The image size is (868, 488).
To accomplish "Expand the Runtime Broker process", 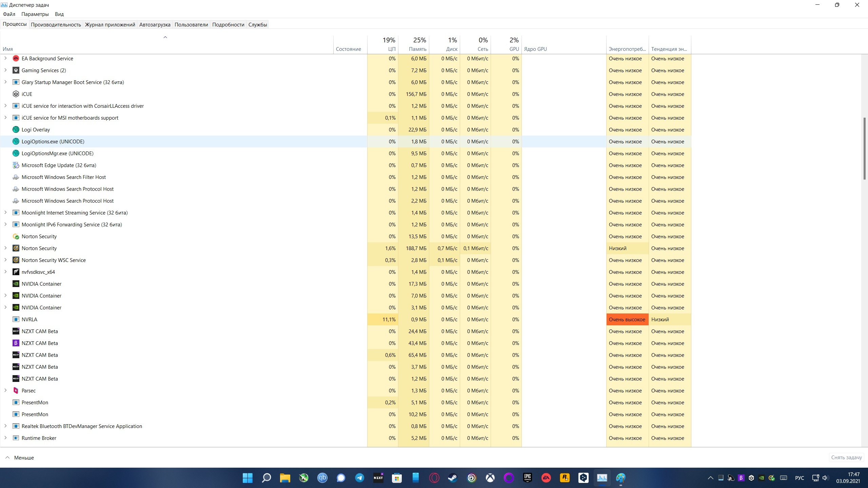I will click(x=5, y=438).
